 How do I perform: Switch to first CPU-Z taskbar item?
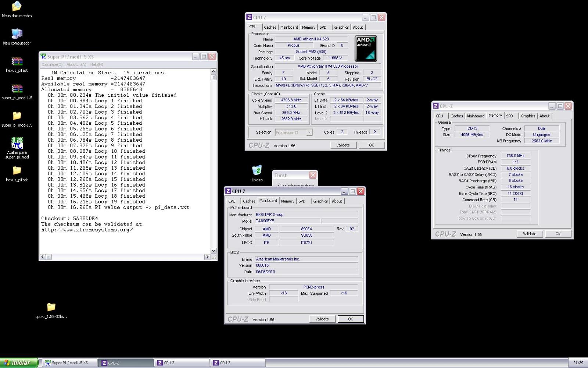tap(126, 363)
